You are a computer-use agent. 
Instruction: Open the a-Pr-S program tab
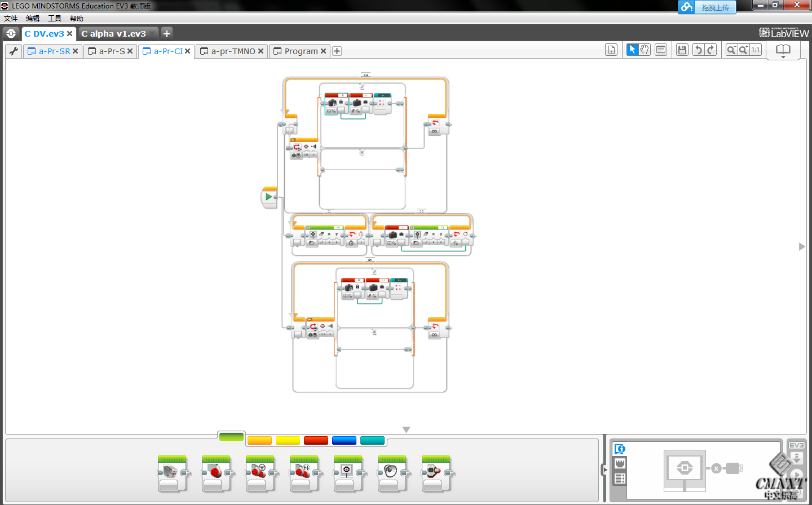[x=112, y=51]
